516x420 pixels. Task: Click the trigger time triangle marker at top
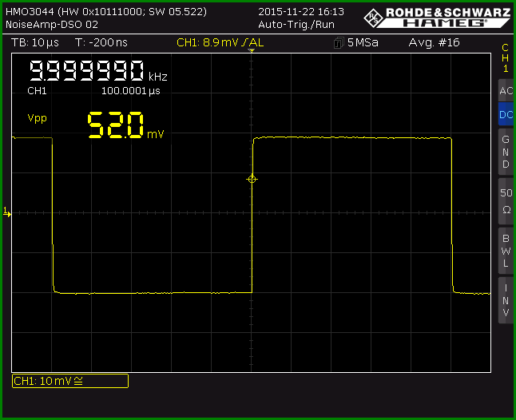tap(252, 50)
